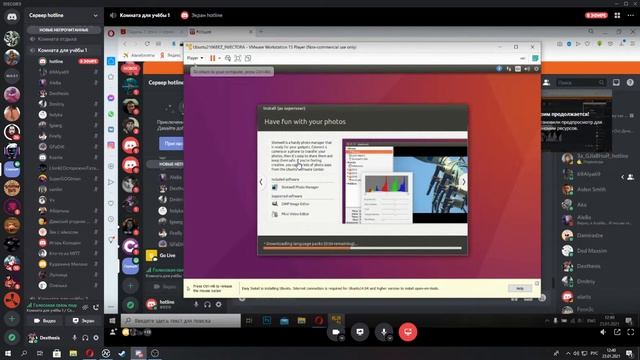Viewport: 640px width, 360px height.
Task: Hide member list arrow in shared Discord
Action: click(x=622, y=177)
